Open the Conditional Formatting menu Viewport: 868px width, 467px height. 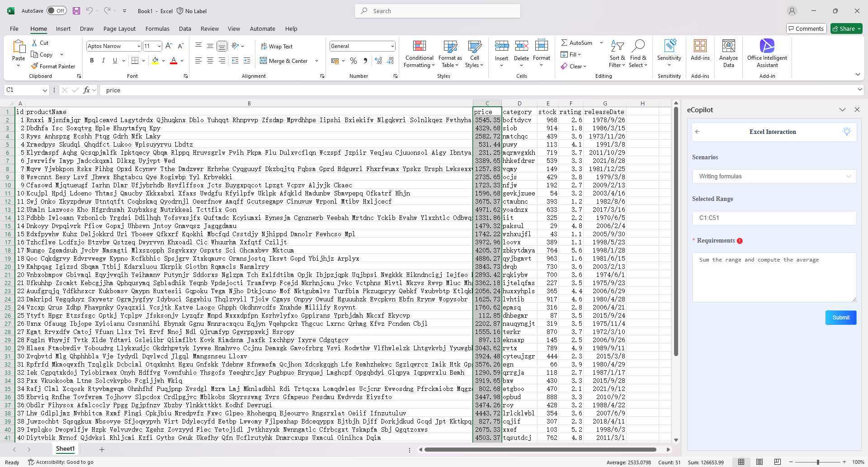pyautogui.click(x=419, y=54)
